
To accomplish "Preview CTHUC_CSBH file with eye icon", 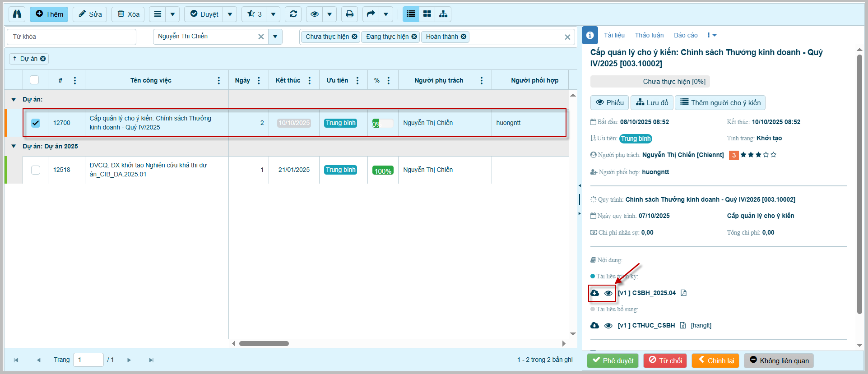I will [x=608, y=326].
